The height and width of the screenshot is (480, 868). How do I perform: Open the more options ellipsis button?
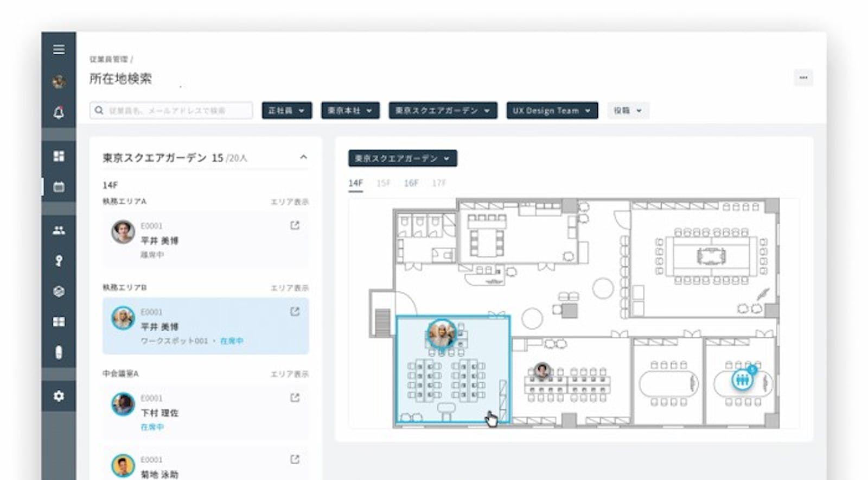(x=803, y=78)
